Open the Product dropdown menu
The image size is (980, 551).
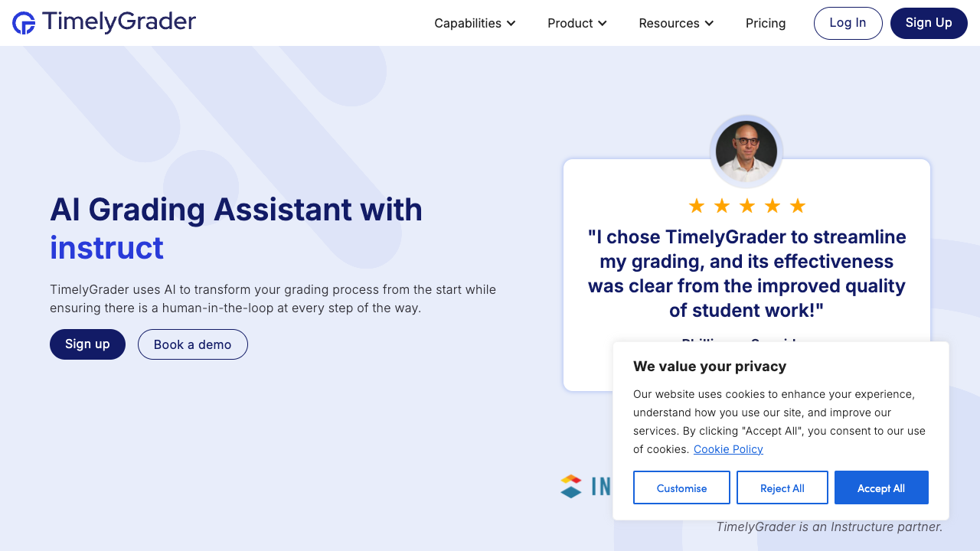pos(577,23)
